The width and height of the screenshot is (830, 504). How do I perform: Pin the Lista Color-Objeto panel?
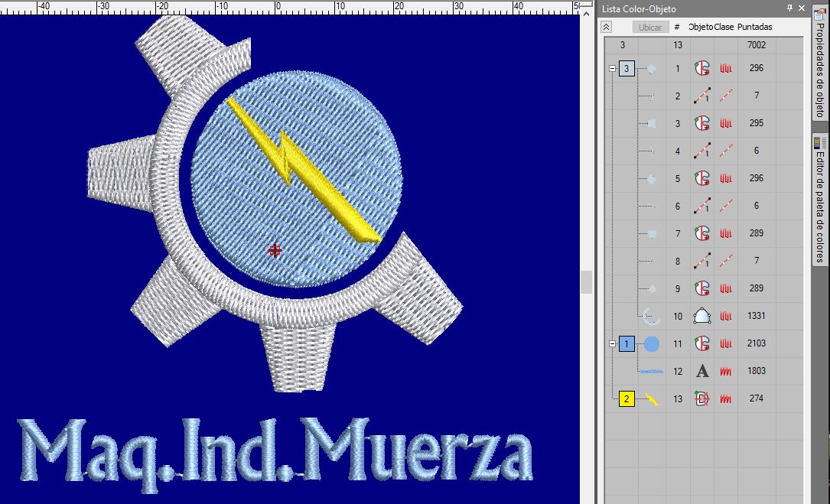pyautogui.click(x=790, y=8)
